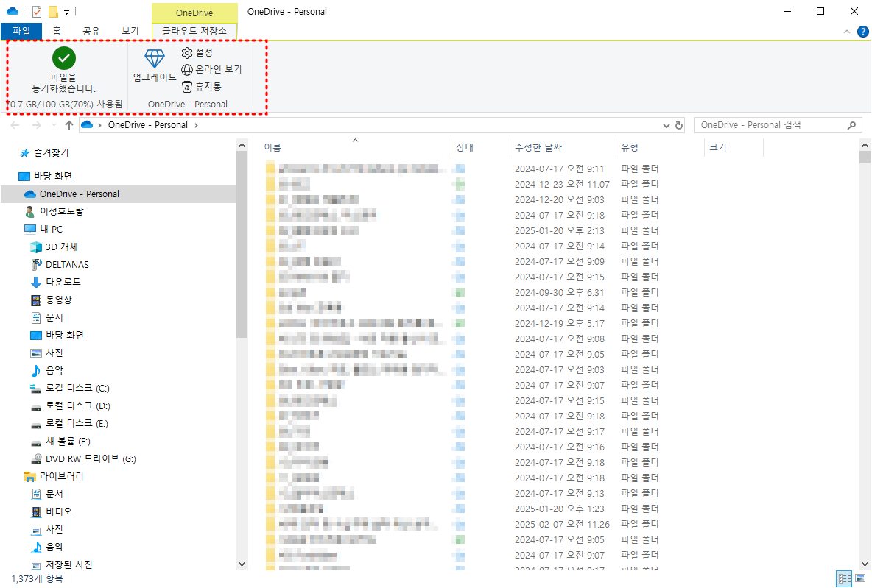Open the 휴지통 recycle bin option
Image resolution: width=872 pixels, height=588 pixels.
point(202,86)
